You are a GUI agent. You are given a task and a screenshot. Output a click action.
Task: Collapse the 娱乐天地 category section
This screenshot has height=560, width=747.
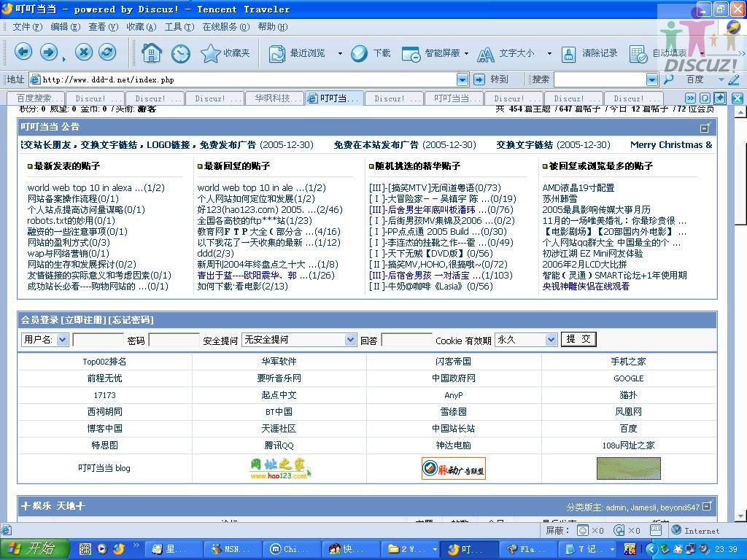click(x=708, y=506)
